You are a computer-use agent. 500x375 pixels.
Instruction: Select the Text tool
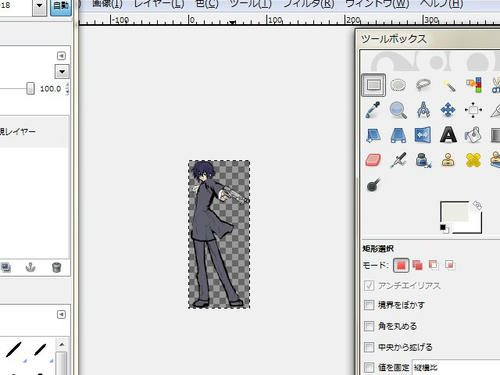448,135
